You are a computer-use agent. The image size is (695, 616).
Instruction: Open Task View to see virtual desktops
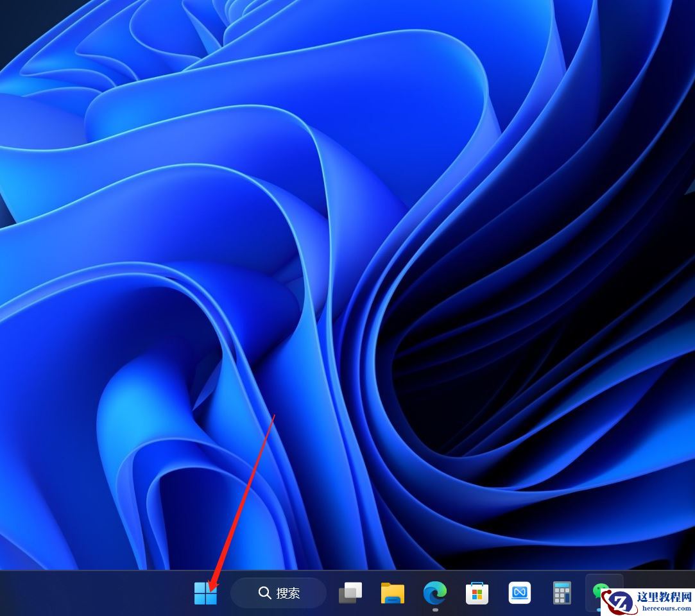350,593
